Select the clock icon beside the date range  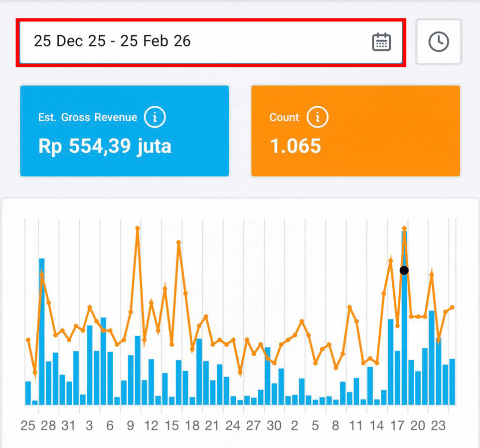439,42
